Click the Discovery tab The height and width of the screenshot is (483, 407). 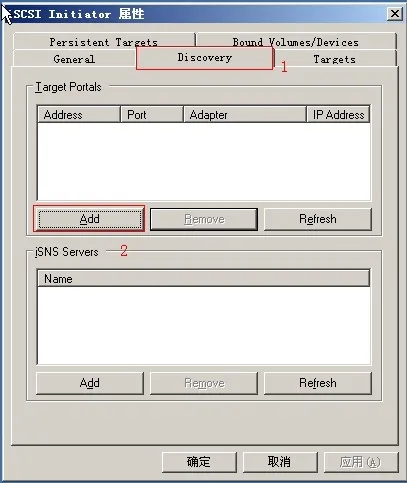click(x=204, y=58)
